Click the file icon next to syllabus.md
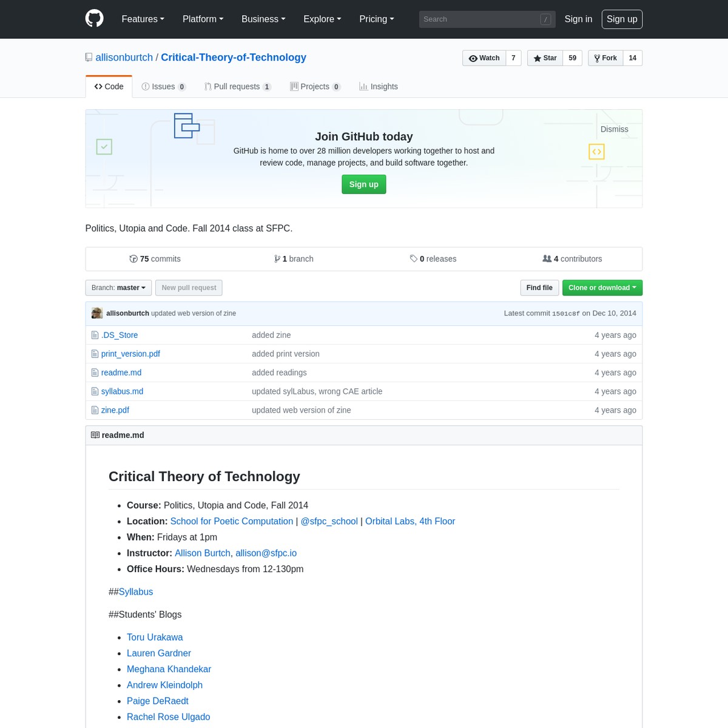This screenshot has width=728, height=728. tap(95, 391)
